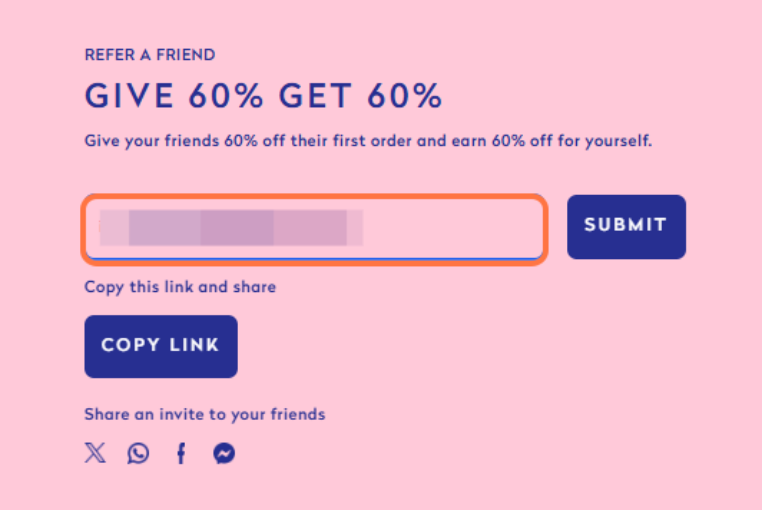Click the 60% off first order description
762x510 pixels.
coord(368,141)
